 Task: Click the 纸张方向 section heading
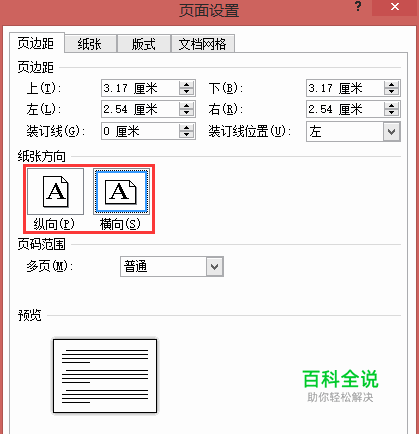[42, 156]
